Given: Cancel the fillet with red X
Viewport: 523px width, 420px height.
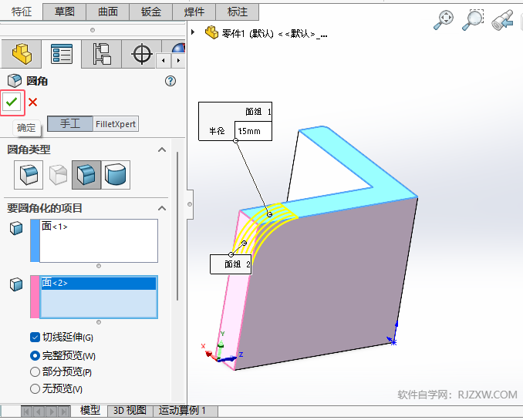Looking at the screenshot, I should point(32,102).
